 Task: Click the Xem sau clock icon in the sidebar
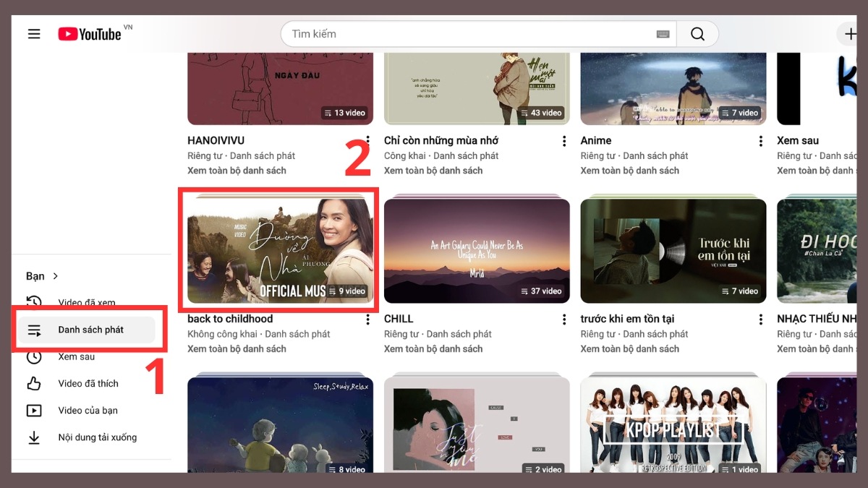click(x=34, y=356)
